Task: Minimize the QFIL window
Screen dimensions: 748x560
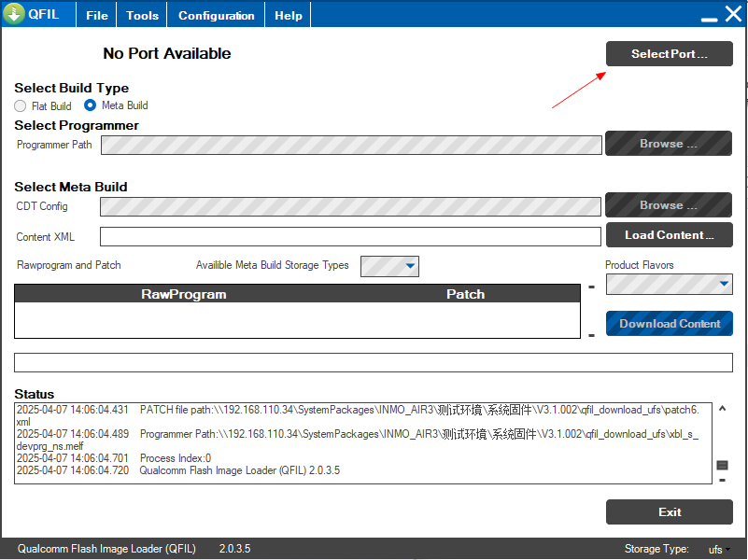Action: coord(709,16)
